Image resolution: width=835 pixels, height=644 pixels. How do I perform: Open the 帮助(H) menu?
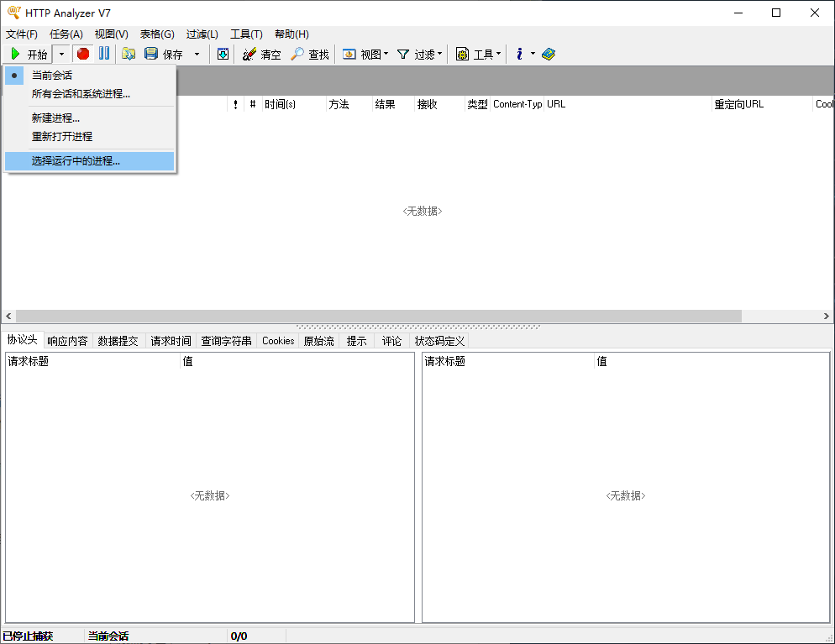[x=291, y=34]
